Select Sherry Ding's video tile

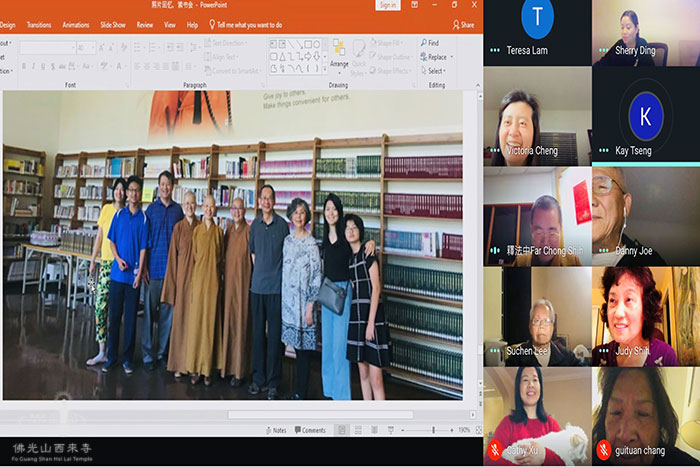point(646,33)
